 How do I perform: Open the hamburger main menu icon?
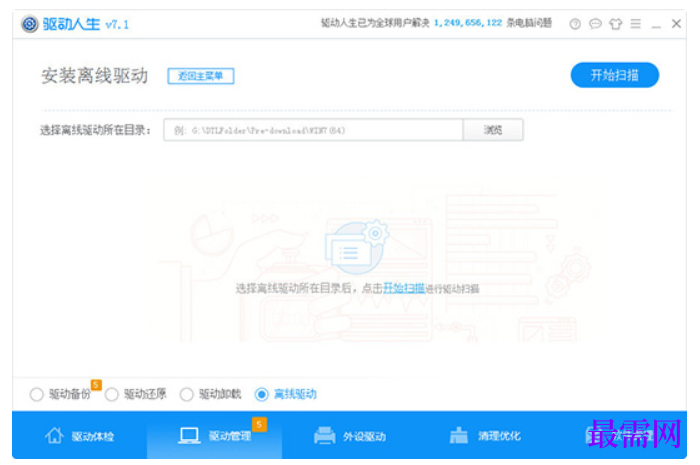[x=636, y=24]
